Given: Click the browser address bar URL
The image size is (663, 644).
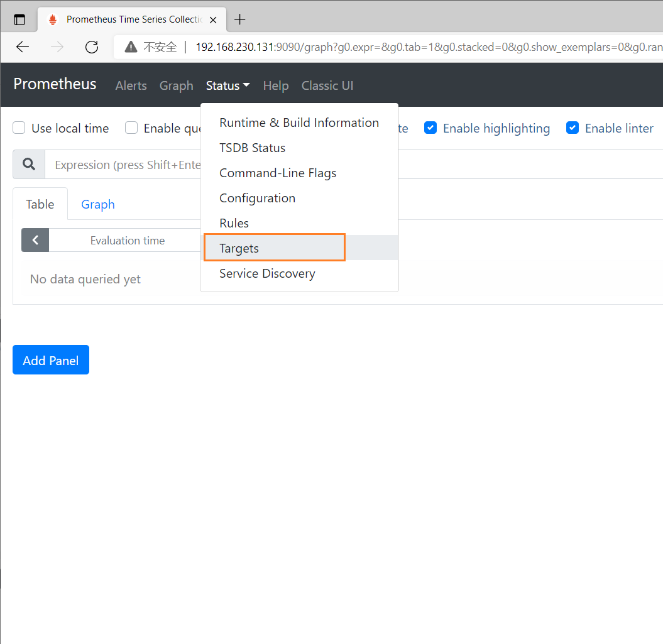Looking at the screenshot, I should 429,47.
